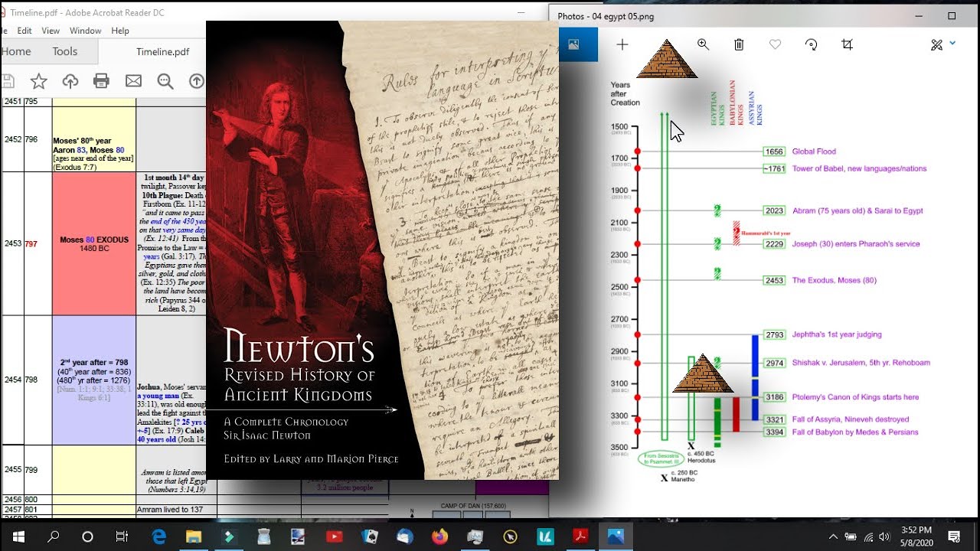Click the '2023' year box in chart

[x=775, y=210]
